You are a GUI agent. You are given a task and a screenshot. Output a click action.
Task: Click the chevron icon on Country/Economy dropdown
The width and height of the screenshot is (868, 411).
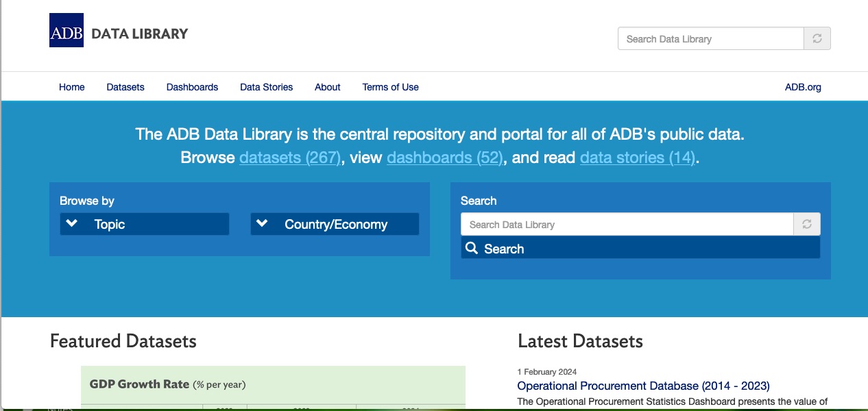click(262, 224)
